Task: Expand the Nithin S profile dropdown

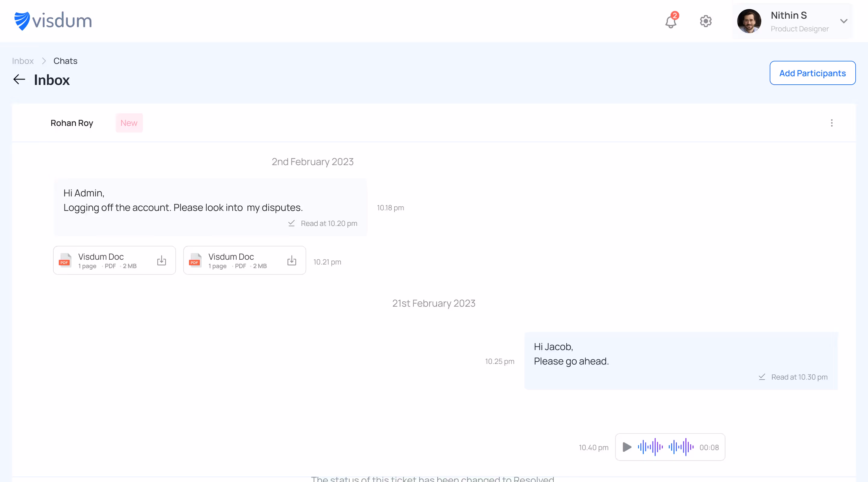Action: [x=844, y=21]
